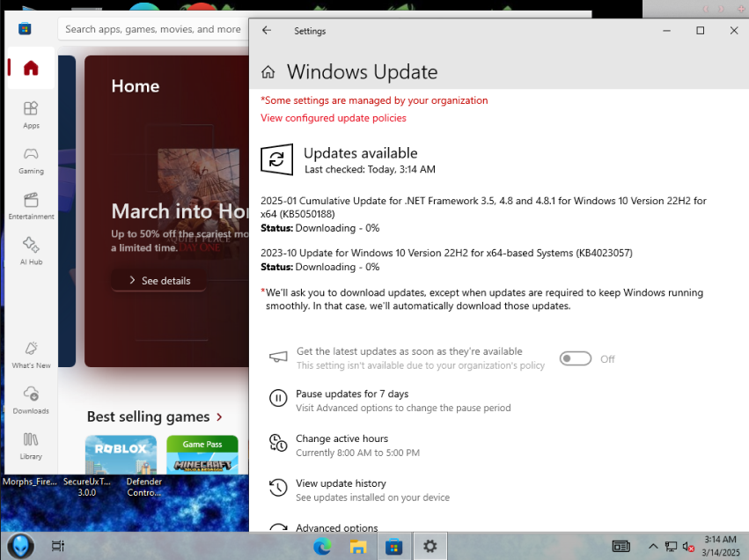Click the update history icon
The width and height of the screenshot is (749, 560).
278,488
